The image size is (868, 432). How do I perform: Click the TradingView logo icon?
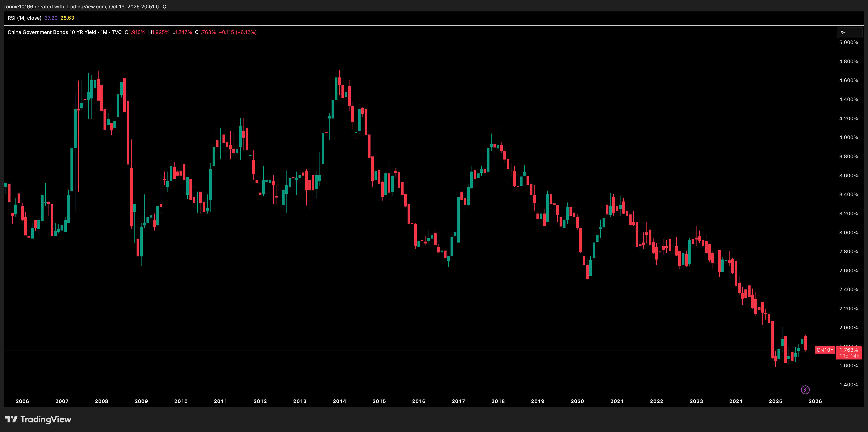pos(11,419)
